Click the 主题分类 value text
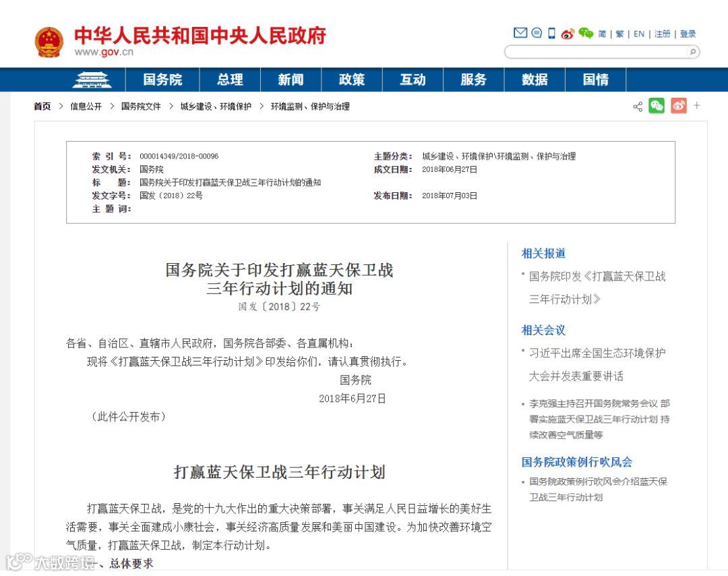This screenshot has width=728, height=576. 499,156
